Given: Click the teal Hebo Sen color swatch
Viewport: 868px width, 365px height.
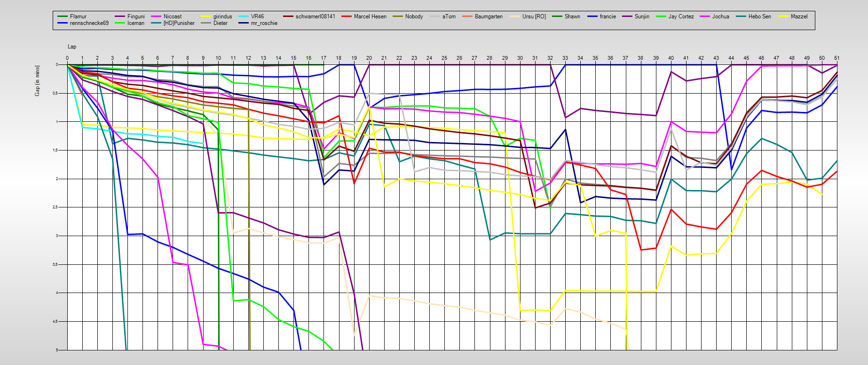Looking at the screenshot, I should coord(741,16).
